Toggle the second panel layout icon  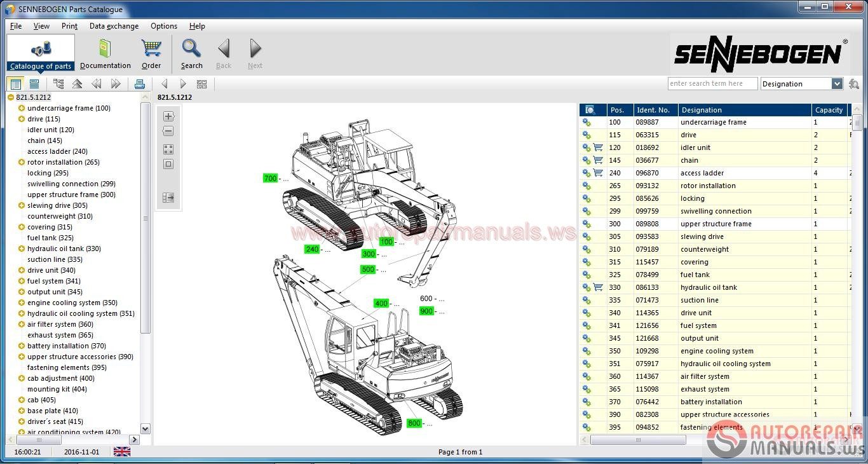(x=34, y=84)
